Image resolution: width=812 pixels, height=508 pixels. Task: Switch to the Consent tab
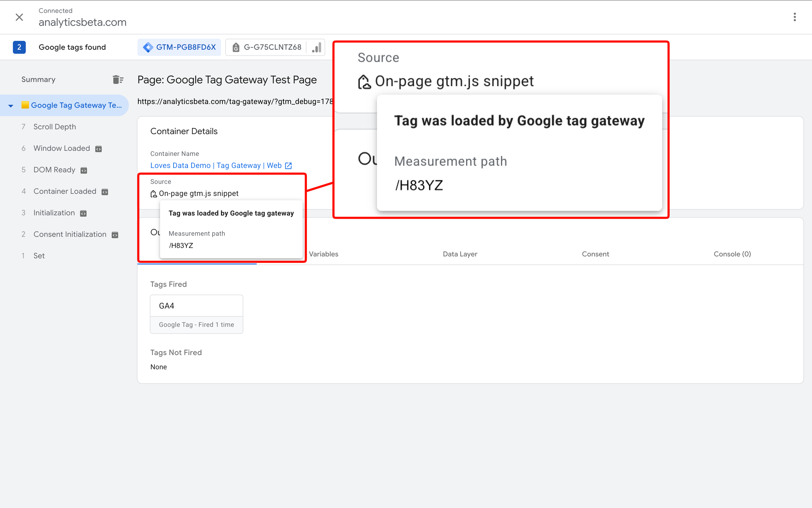tap(595, 254)
